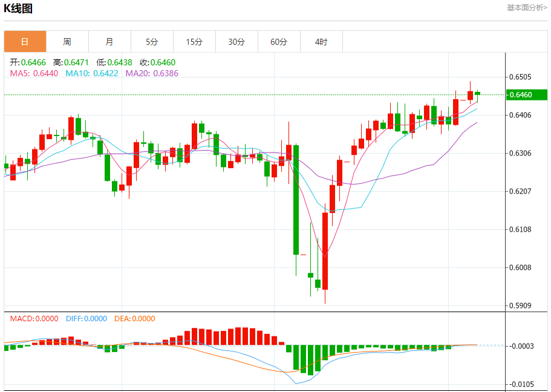Click the MA20: 0.6386 legend
This screenshot has width=551, height=392.
[152, 73]
